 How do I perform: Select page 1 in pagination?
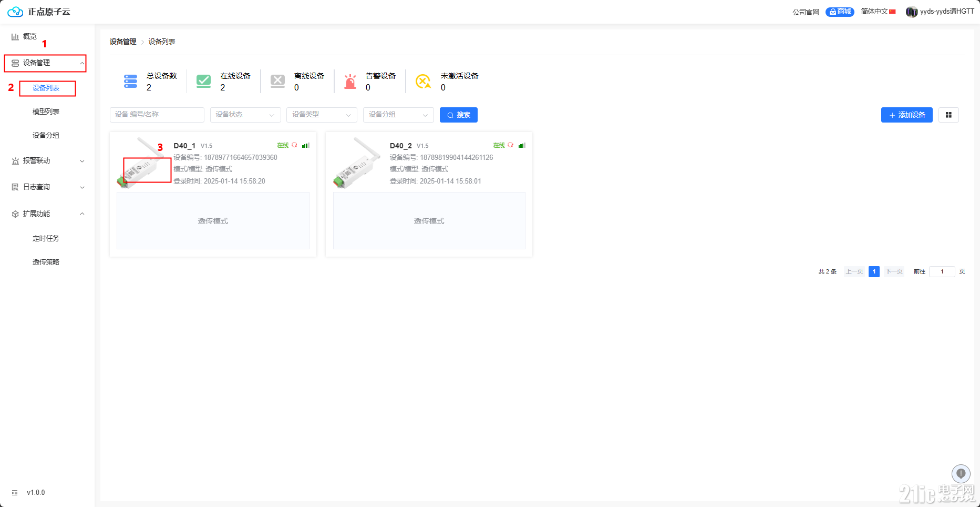(x=874, y=272)
